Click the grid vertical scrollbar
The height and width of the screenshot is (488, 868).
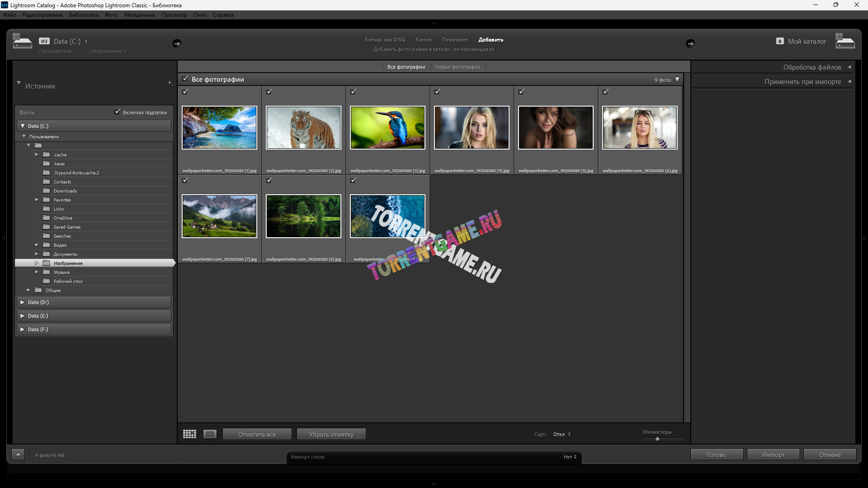click(x=687, y=248)
